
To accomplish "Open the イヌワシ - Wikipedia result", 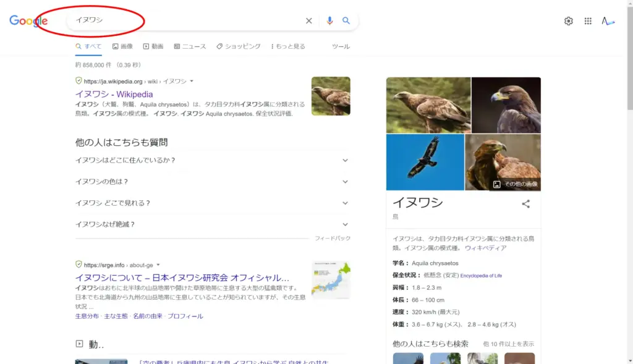I will point(114,94).
